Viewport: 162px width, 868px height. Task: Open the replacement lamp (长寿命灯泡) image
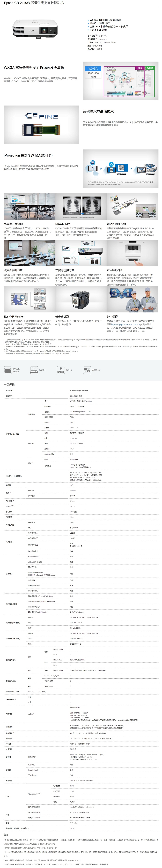(81, 299)
